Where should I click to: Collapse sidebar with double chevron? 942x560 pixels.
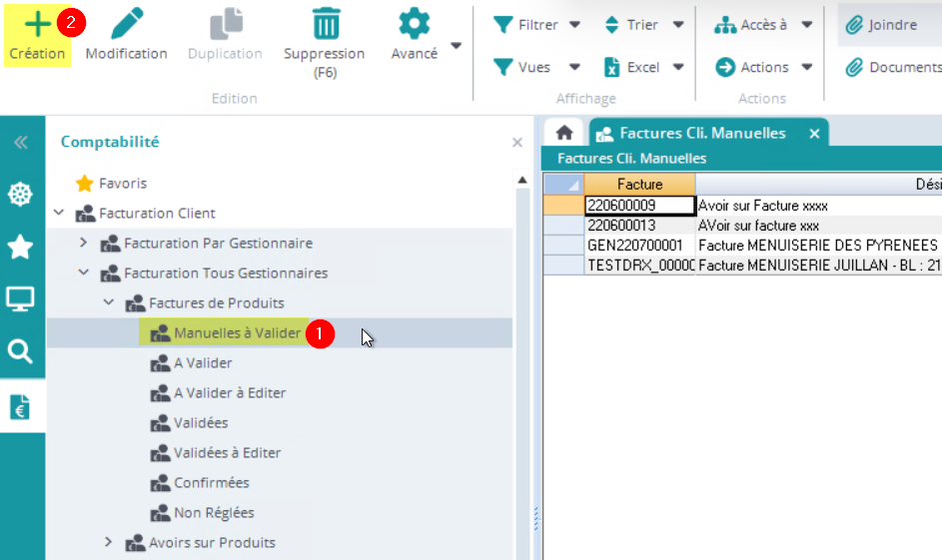coord(20,143)
